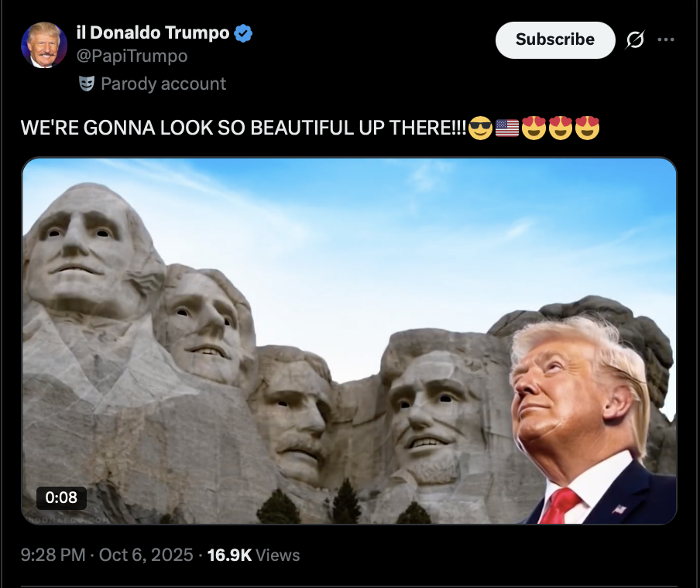Viewport: 700px width, 588px height.
Task: Visit the @PapiTrumpo handle link
Action: tap(132, 56)
